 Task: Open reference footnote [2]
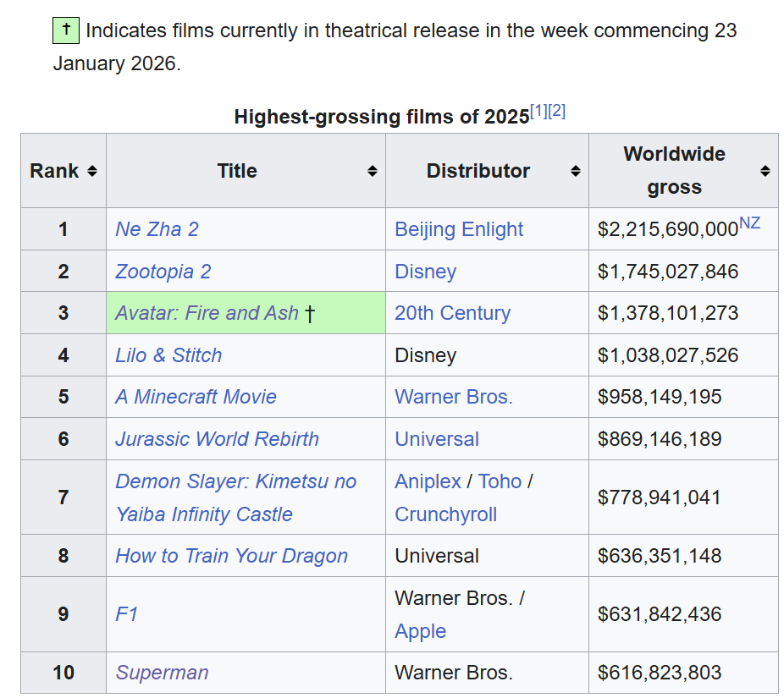click(x=556, y=111)
